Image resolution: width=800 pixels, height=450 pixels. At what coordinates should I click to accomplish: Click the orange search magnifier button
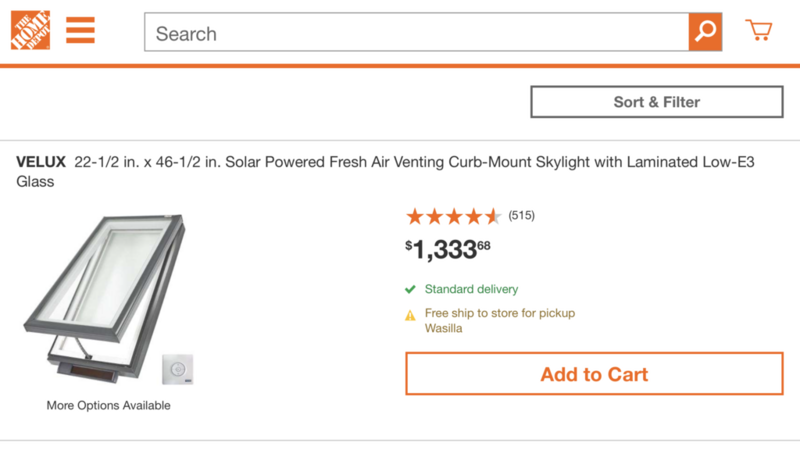pos(705,32)
